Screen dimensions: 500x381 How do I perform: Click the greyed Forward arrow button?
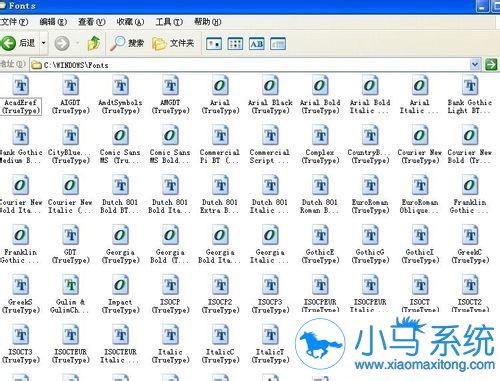click(x=62, y=43)
